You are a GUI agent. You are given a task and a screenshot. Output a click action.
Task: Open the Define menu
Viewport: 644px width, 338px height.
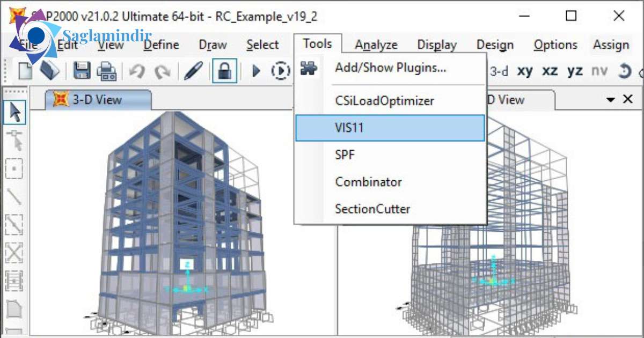tap(161, 45)
